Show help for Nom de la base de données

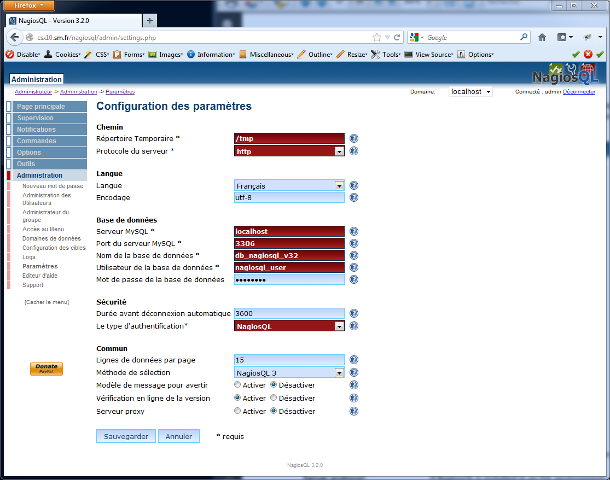click(x=354, y=256)
